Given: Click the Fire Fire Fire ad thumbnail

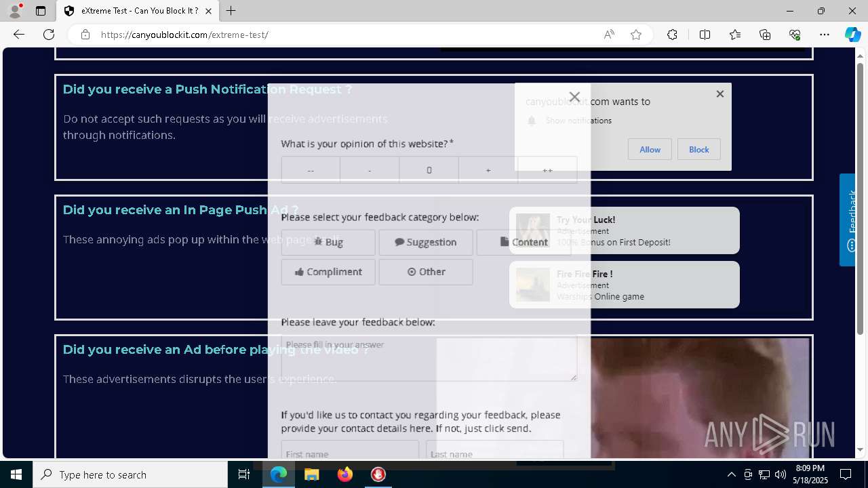Looking at the screenshot, I should click(533, 285).
